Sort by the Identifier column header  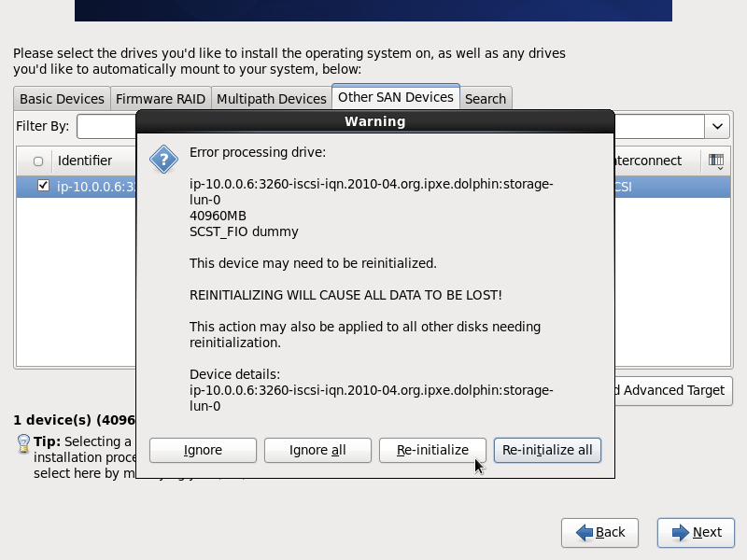click(x=85, y=161)
